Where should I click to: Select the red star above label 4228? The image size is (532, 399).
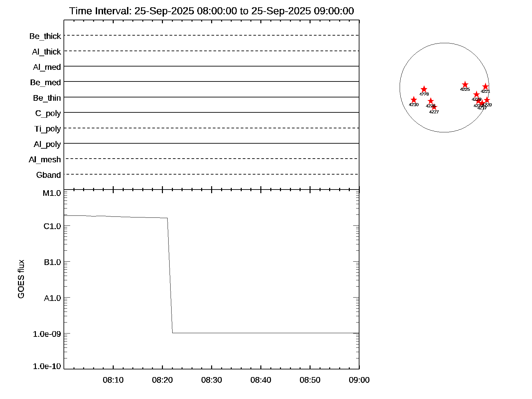424,89
